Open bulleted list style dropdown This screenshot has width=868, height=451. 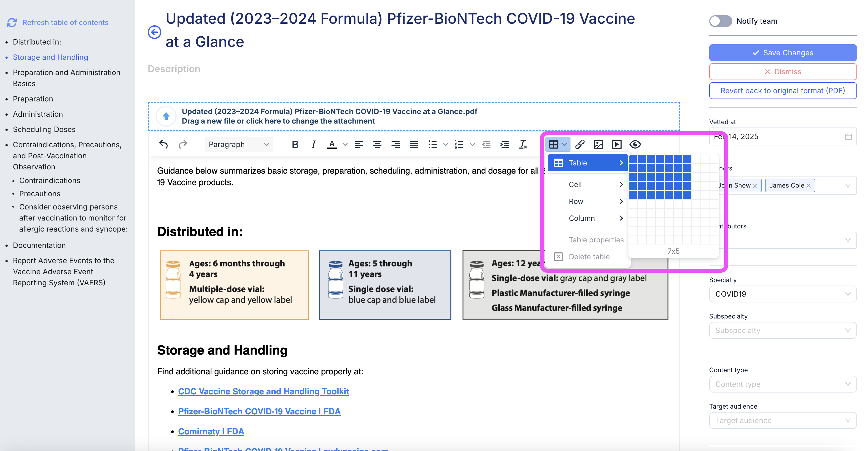click(x=445, y=144)
